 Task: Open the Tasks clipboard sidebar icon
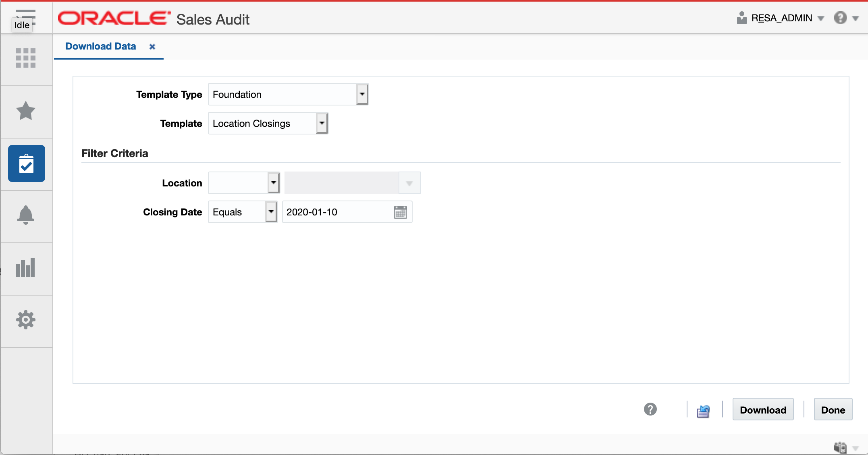pos(26,163)
